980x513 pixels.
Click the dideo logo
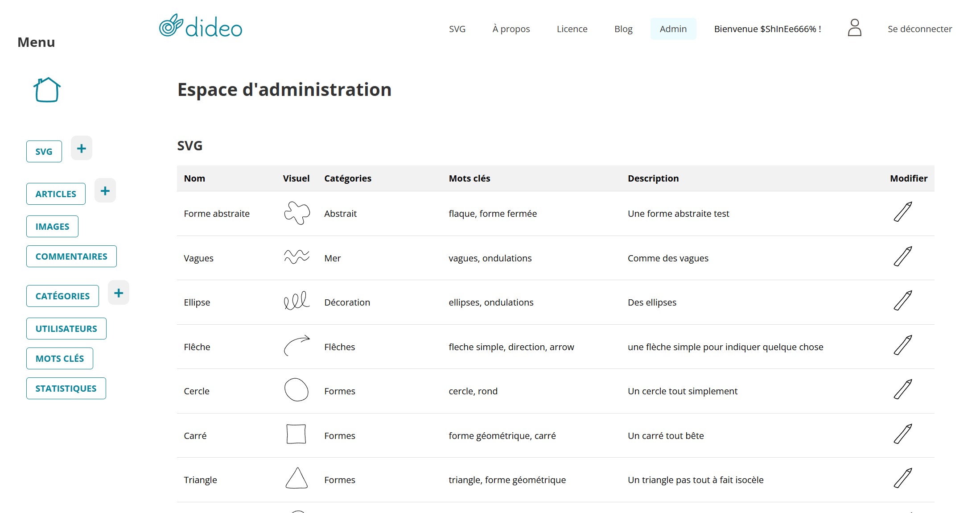[x=201, y=26]
